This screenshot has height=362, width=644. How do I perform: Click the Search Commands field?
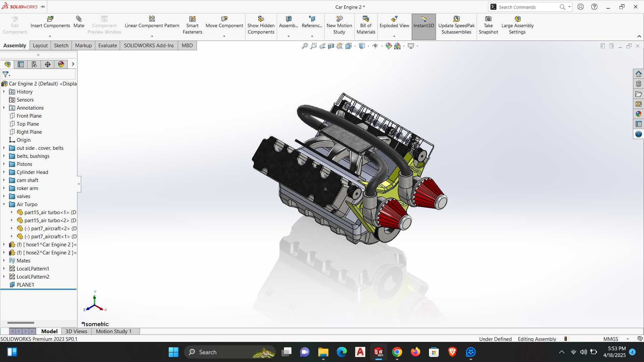coord(527,7)
